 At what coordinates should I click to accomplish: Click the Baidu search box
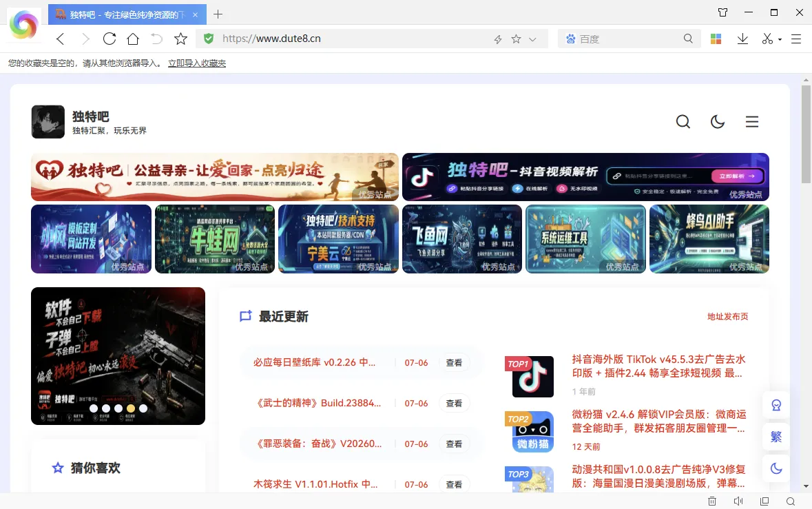click(629, 39)
